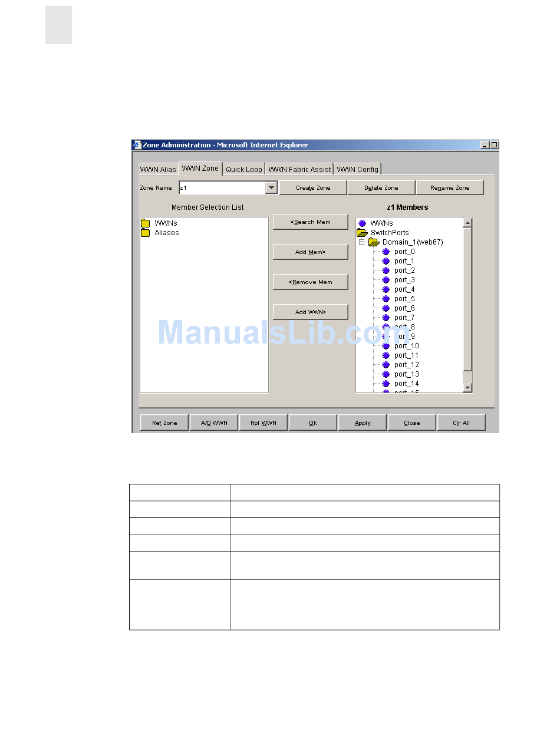Screen dimensions: 560x729
Task: Click the port_6 circle icon
Action: [x=386, y=308]
